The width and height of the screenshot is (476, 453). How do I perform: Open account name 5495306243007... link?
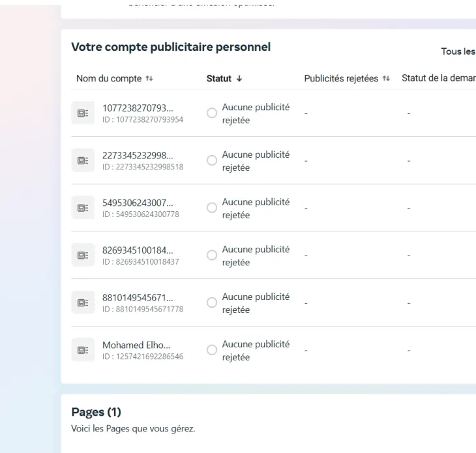[138, 203]
